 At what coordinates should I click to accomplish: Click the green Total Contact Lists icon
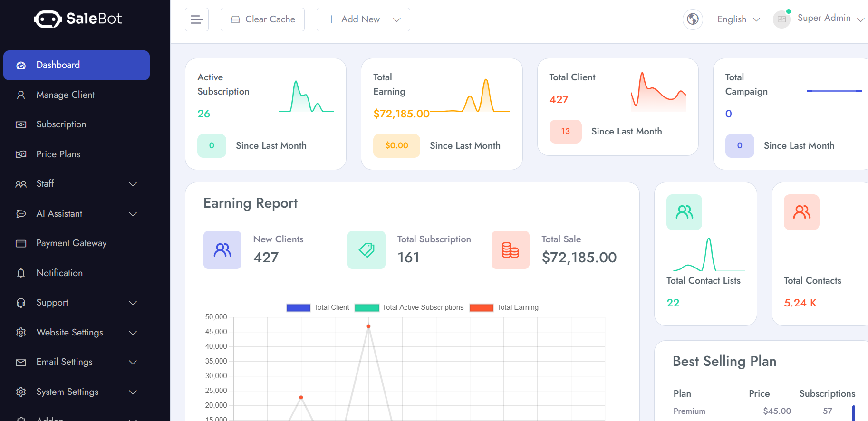click(x=685, y=212)
